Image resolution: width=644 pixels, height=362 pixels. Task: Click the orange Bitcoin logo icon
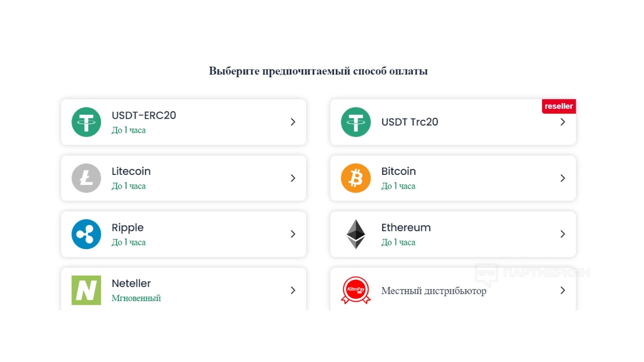[355, 178]
